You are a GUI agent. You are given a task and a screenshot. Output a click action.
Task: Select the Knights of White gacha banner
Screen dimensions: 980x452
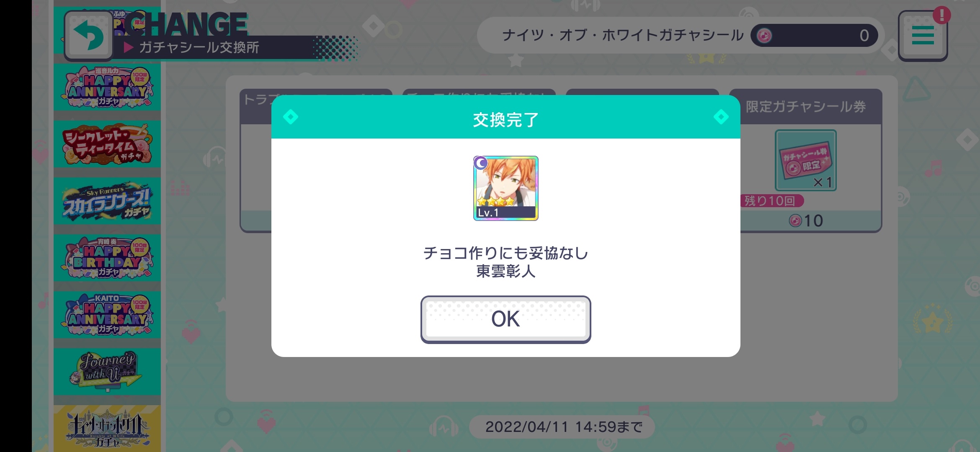tap(107, 429)
